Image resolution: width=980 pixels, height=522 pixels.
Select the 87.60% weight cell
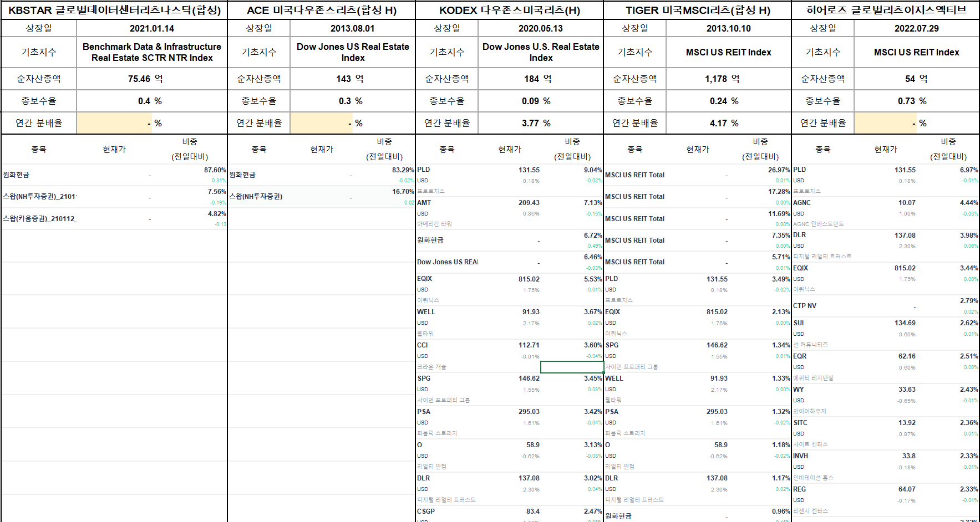pos(215,170)
